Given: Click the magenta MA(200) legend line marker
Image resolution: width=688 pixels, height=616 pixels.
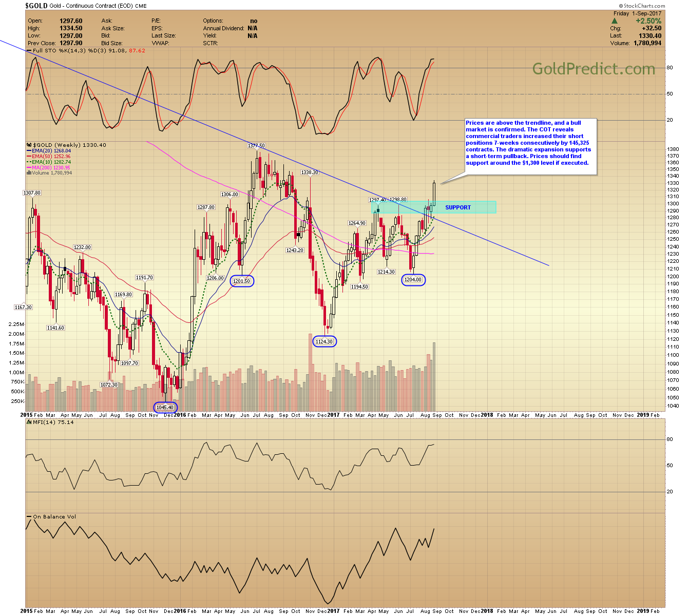Looking at the screenshot, I should point(29,168).
